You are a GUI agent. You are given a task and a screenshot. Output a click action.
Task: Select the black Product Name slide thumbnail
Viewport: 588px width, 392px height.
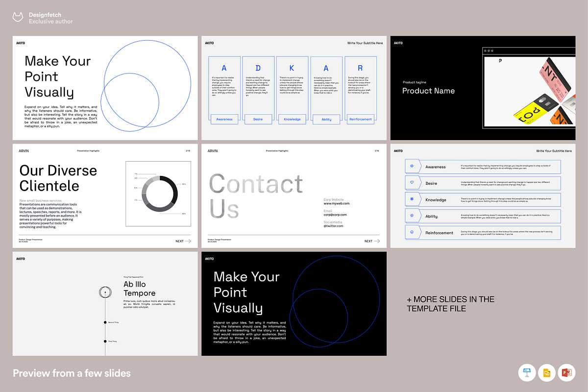(483, 88)
